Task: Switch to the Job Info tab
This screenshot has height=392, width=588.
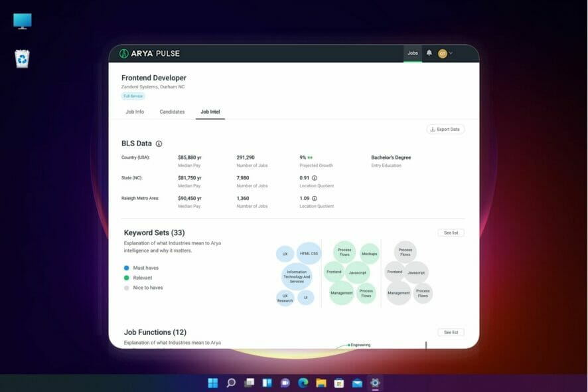Action: (x=135, y=112)
